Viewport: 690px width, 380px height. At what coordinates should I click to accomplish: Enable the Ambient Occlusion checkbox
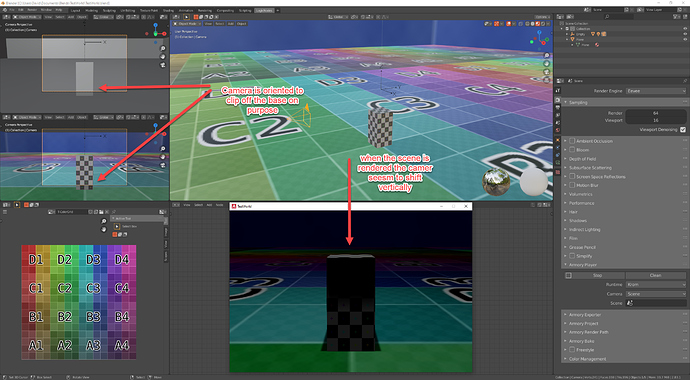pos(572,141)
